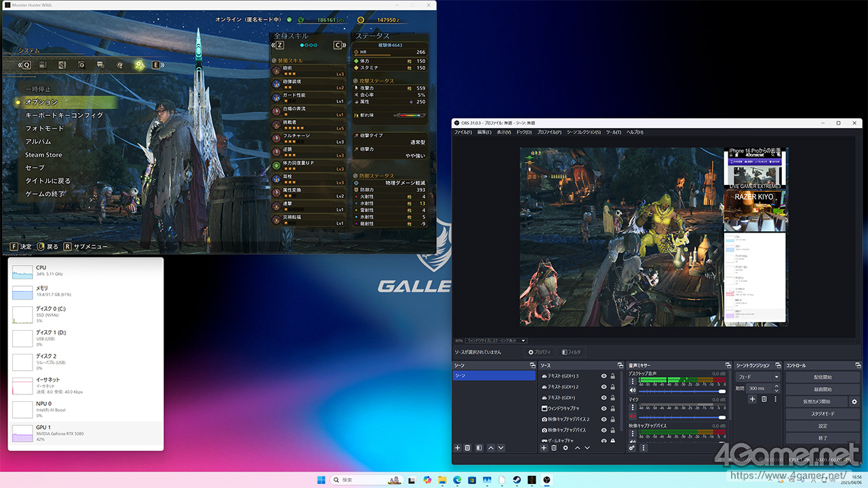The image size is (868, 488).
Task: Select GPU 1 in the performance list
Action: coord(85,432)
